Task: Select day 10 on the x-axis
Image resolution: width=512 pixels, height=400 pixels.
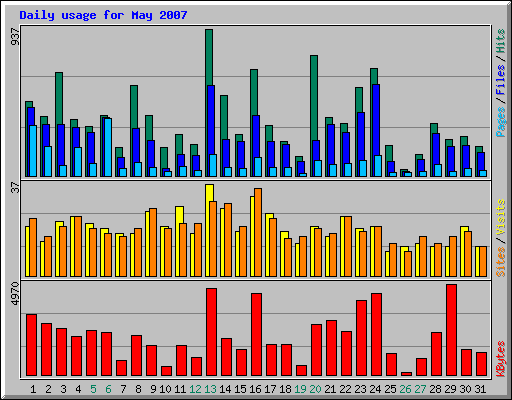Action: coord(165,389)
